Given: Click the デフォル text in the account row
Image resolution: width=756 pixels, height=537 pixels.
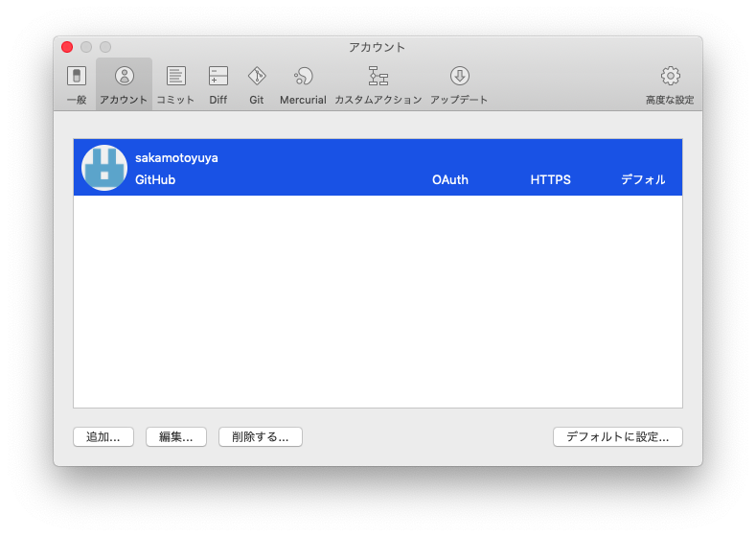Looking at the screenshot, I should pyautogui.click(x=643, y=180).
